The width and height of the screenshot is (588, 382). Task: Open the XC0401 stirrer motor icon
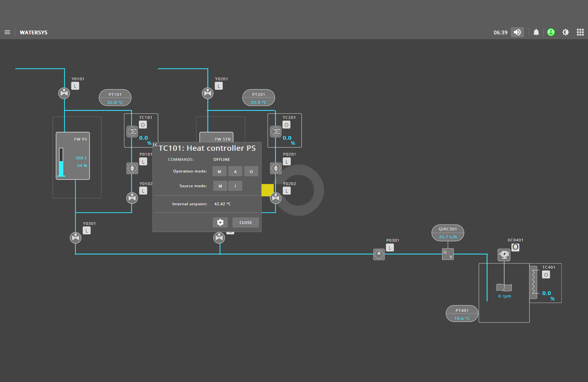pyautogui.click(x=504, y=254)
